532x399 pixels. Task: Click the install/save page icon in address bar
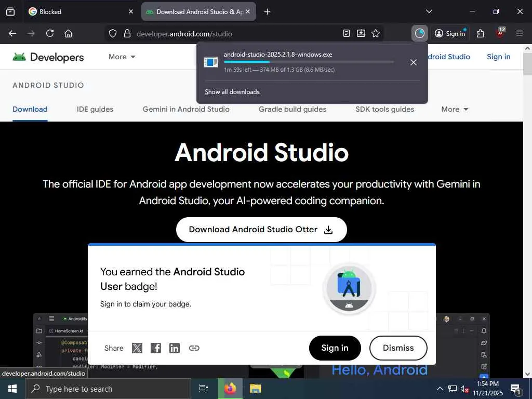pyautogui.click(x=361, y=33)
